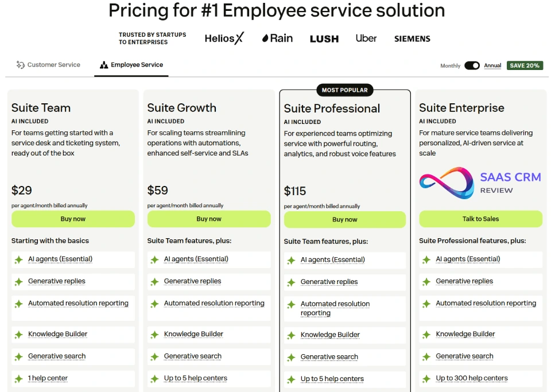Select the Monthly billing option
551x392 pixels.
point(450,66)
